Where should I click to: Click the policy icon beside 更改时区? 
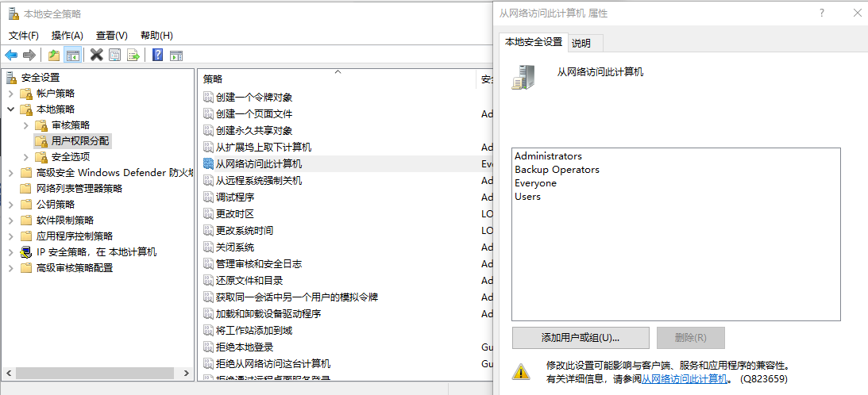(208, 213)
